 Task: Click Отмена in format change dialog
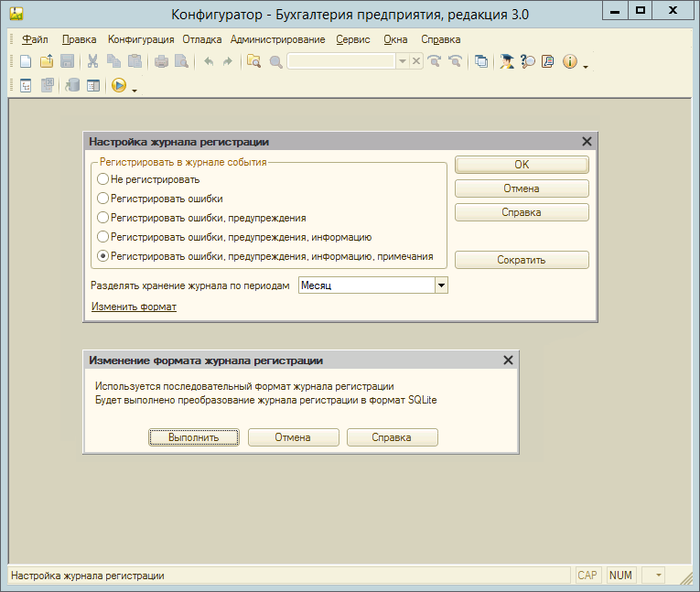pyautogui.click(x=293, y=437)
